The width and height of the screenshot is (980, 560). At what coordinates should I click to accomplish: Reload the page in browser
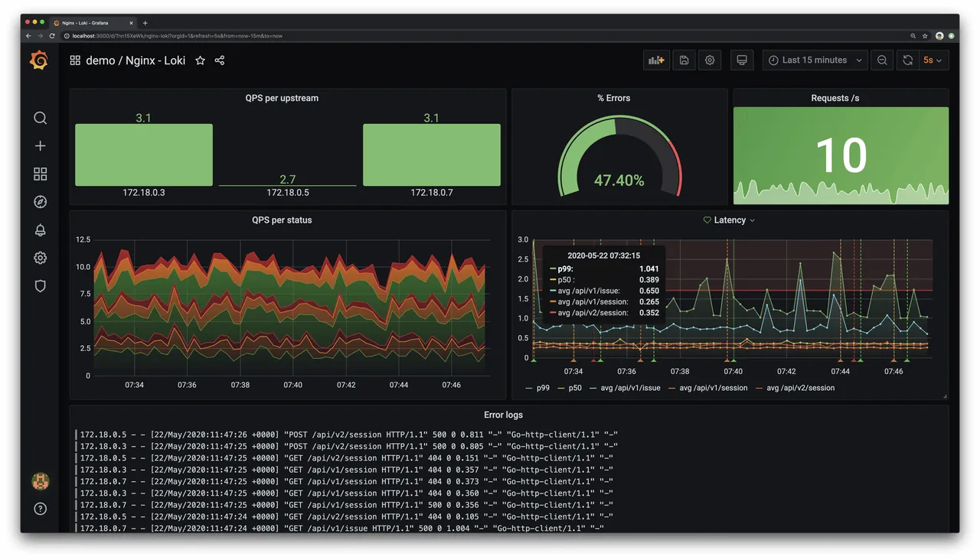[x=52, y=36]
